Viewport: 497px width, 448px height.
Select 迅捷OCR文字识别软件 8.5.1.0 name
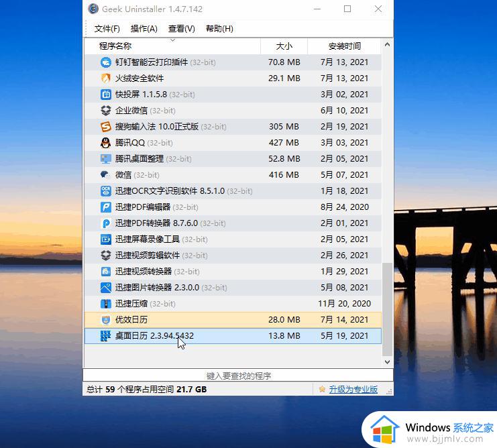(170, 191)
